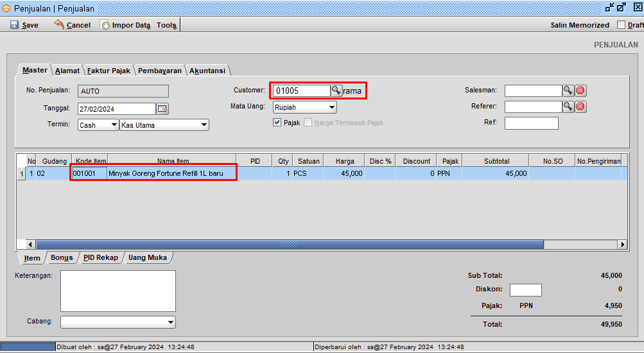Open the Tools menu
Image resolution: width=644 pixels, height=353 pixels.
pos(167,25)
